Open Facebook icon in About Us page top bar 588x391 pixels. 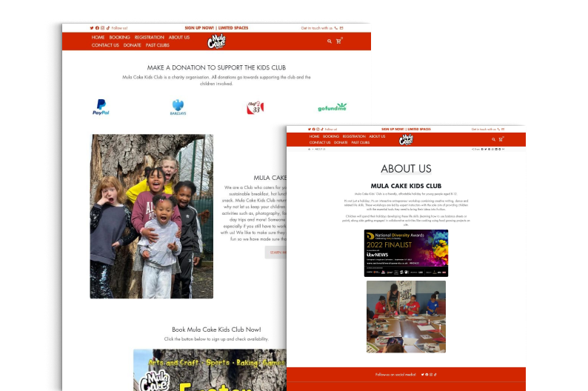point(313,130)
